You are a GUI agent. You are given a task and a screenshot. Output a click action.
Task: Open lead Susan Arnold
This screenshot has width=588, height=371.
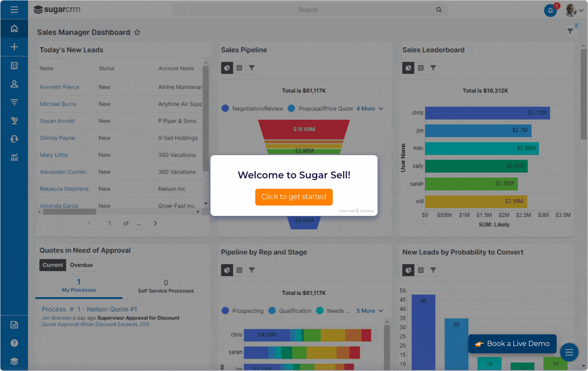57,121
